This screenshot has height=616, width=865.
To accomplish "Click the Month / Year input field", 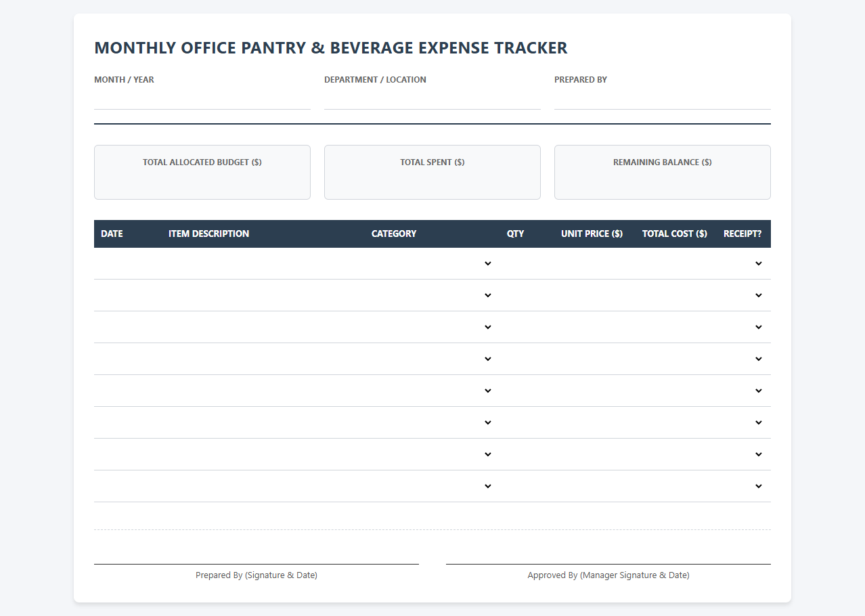I will [202, 99].
